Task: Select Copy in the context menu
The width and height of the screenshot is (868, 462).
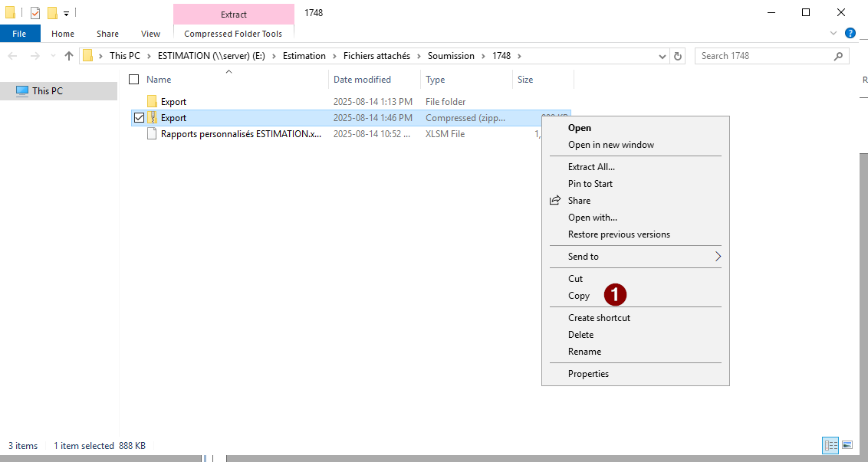Action: (579, 296)
